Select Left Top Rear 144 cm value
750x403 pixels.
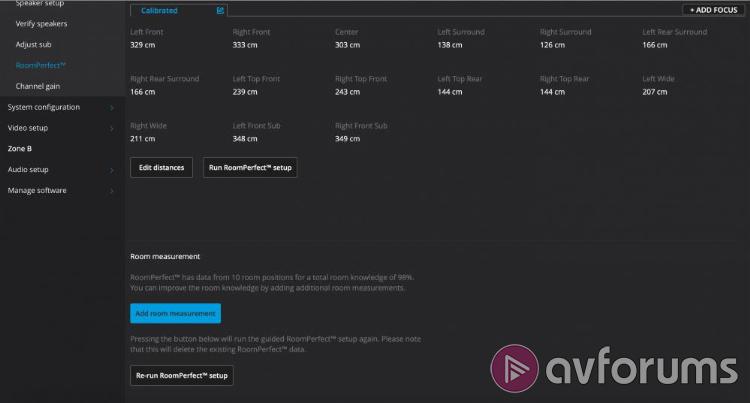[450, 92]
